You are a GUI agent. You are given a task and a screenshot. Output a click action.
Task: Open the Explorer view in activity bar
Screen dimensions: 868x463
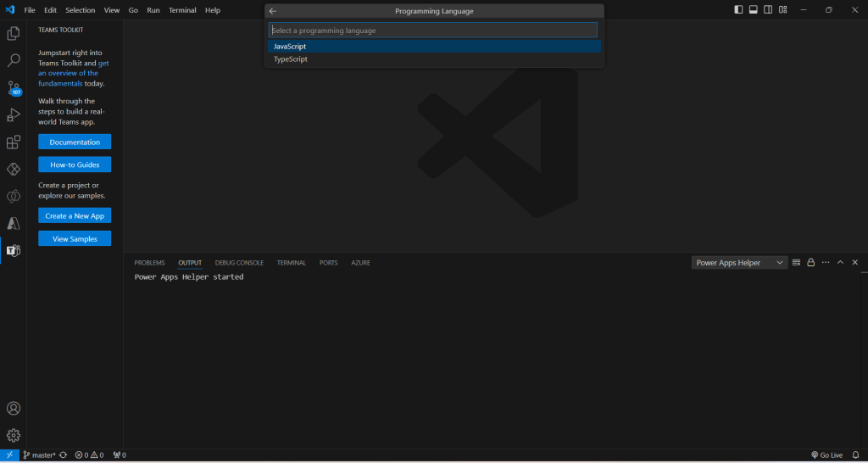click(x=14, y=34)
